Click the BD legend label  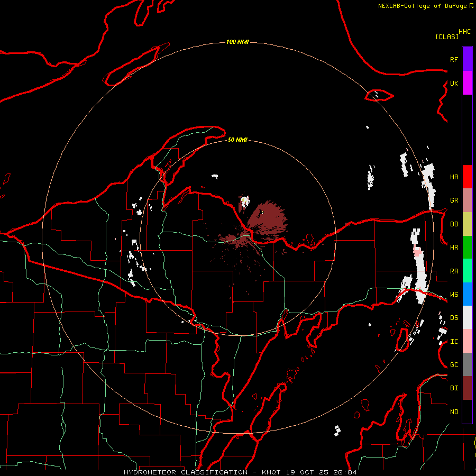454,224
